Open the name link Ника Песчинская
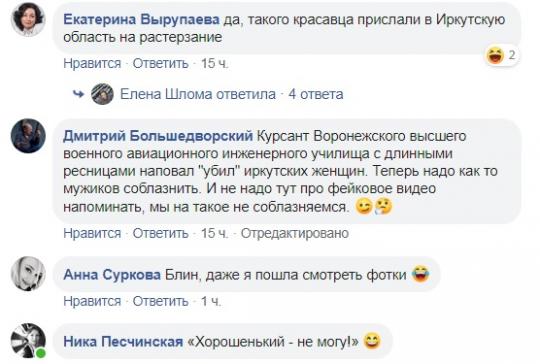The height and width of the screenshot is (364, 540). pyautogui.click(x=123, y=342)
